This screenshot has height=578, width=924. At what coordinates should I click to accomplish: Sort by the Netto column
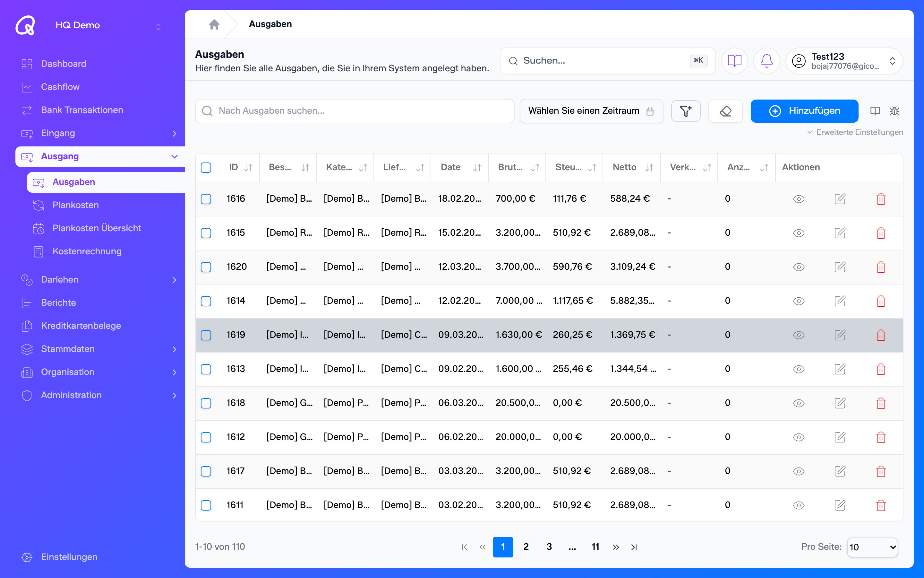(649, 167)
